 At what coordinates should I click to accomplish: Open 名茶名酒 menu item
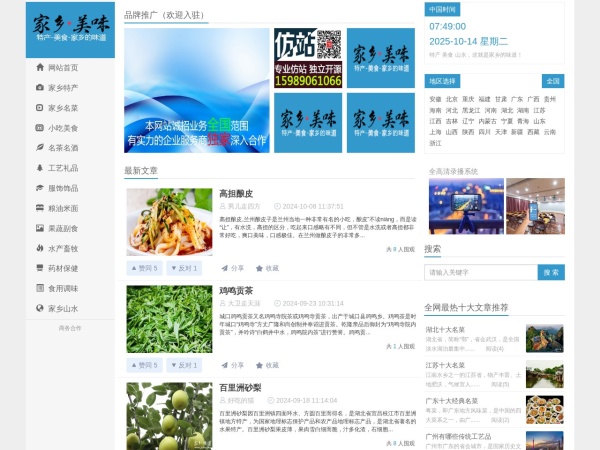(63, 148)
